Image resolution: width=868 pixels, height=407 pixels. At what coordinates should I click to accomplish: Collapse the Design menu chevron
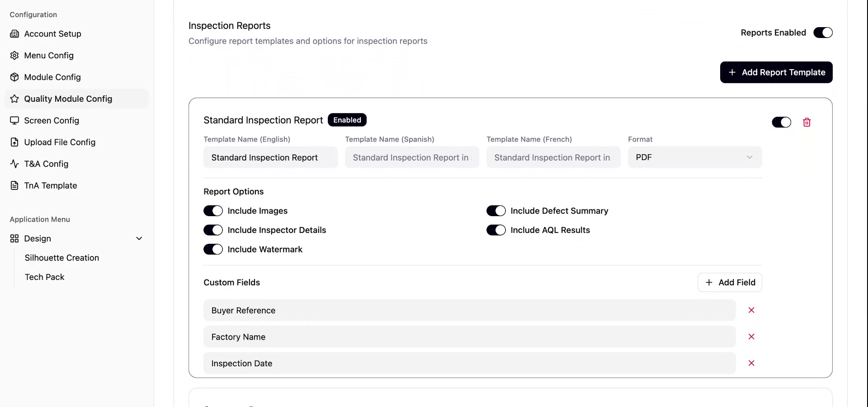139,239
